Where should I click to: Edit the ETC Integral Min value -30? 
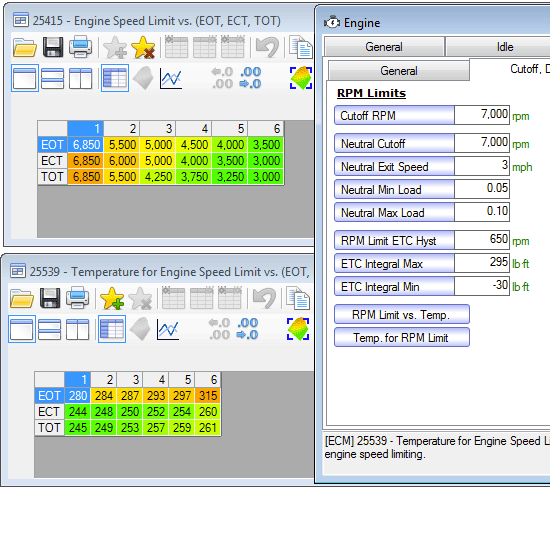[x=482, y=286]
